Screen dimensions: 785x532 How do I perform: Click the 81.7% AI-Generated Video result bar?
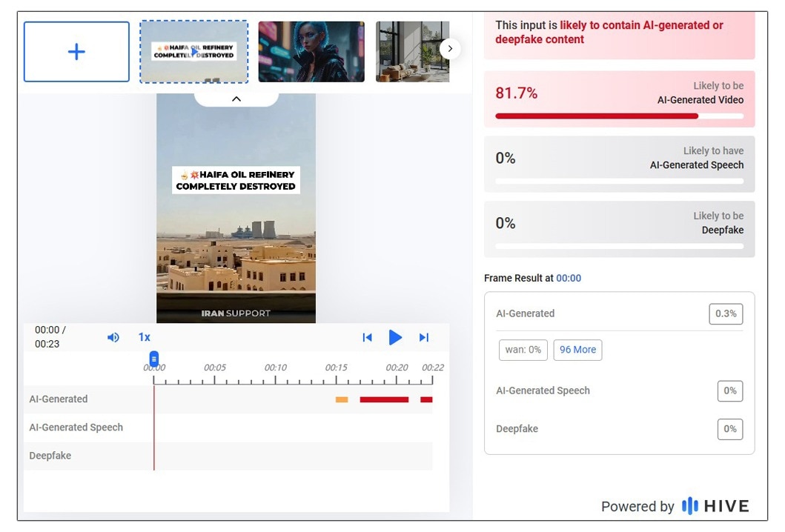[619, 99]
